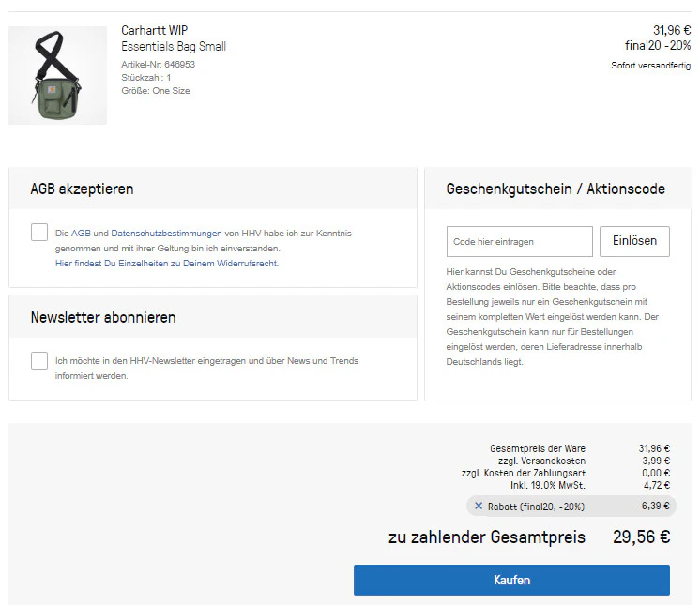Click the 'Carhartt WIP' product brand name
The image size is (700, 605).
click(155, 30)
